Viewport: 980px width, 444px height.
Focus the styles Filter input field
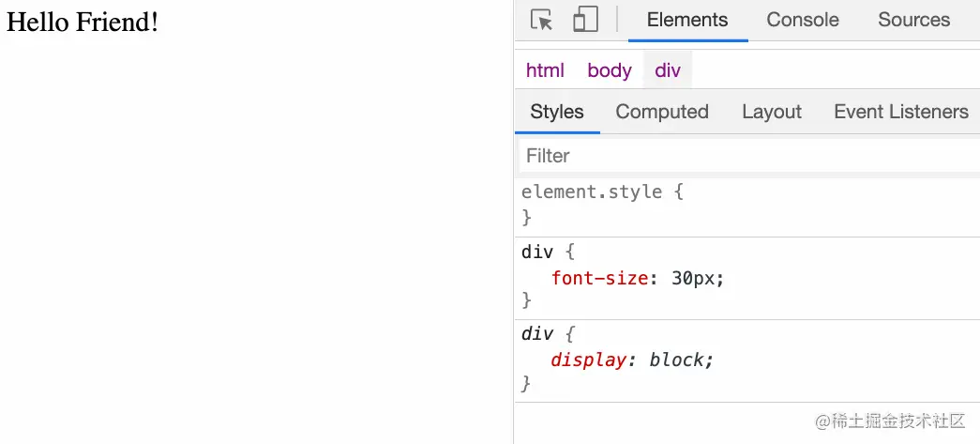click(x=749, y=156)
